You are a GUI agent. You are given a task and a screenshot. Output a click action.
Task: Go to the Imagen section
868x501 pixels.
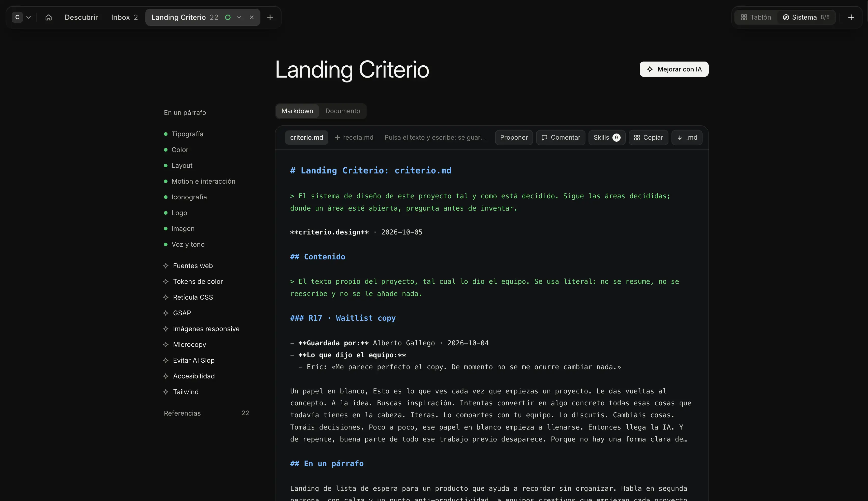coord(179,229)
